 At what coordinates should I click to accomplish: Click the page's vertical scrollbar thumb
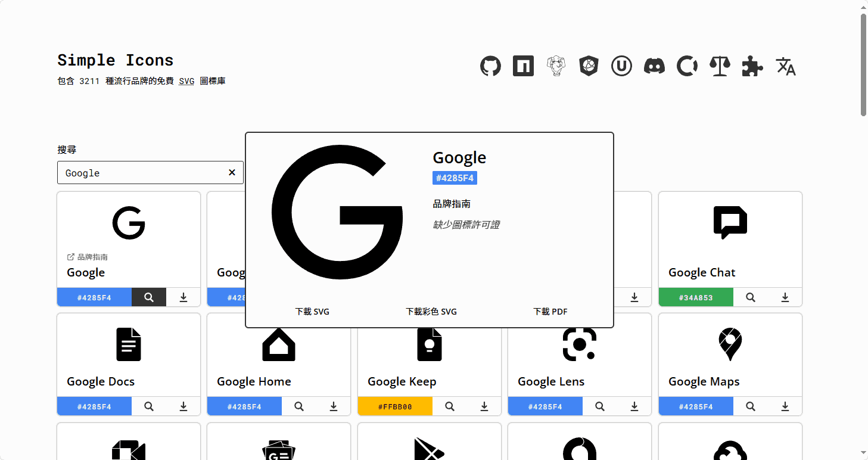tap(863, 64)
